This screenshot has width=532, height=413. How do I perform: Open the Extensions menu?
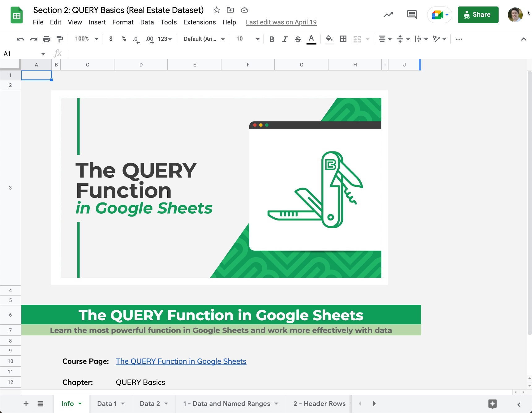(x=199, y=22)
